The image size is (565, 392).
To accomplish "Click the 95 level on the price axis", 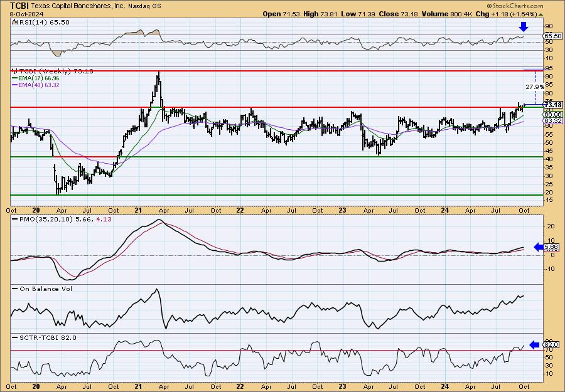I will click(549, 68).
